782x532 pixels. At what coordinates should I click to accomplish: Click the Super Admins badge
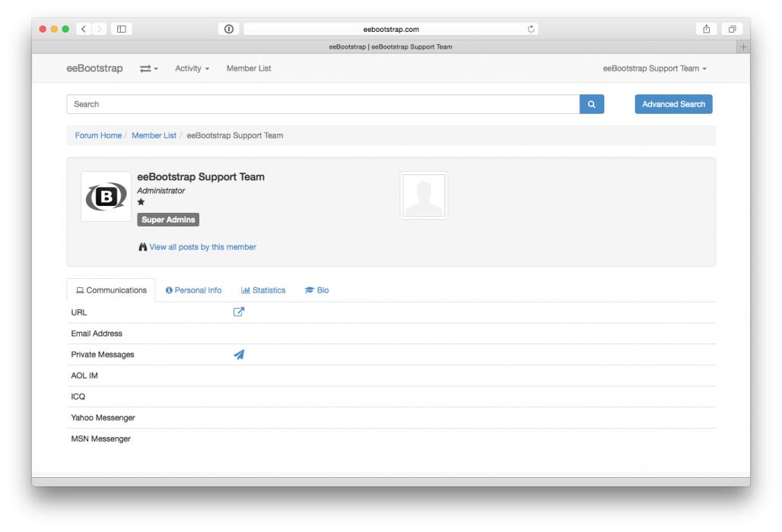click(168, 220)
